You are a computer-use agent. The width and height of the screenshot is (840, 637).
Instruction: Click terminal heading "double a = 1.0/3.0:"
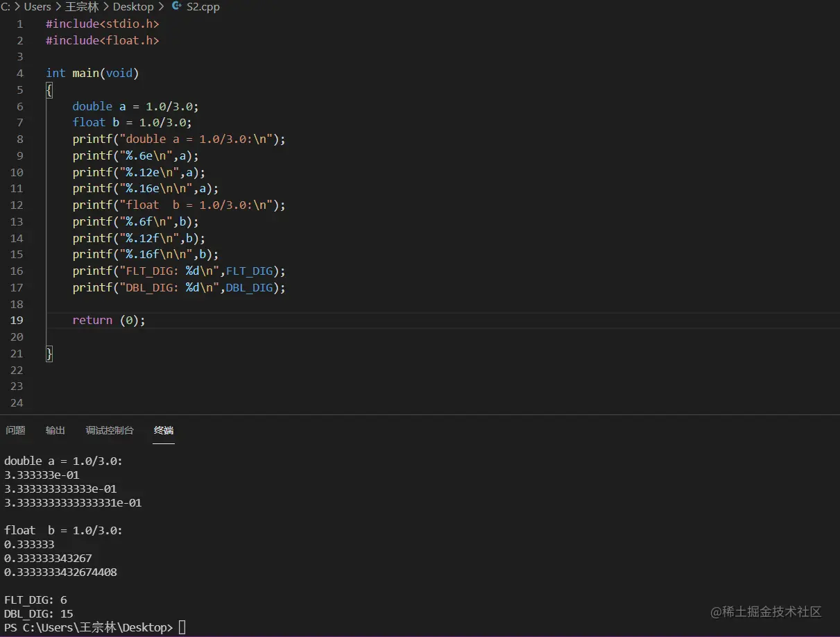tap(64, 461)
